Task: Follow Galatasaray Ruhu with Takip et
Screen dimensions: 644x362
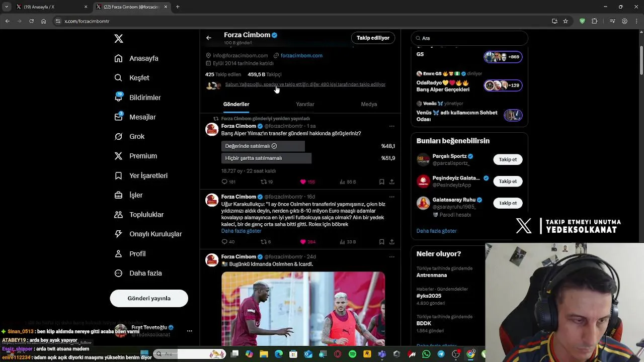Action: 508,203
